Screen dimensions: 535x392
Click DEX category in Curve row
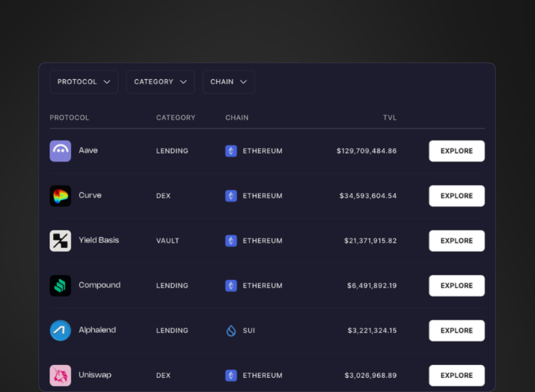tap(163, 196)
